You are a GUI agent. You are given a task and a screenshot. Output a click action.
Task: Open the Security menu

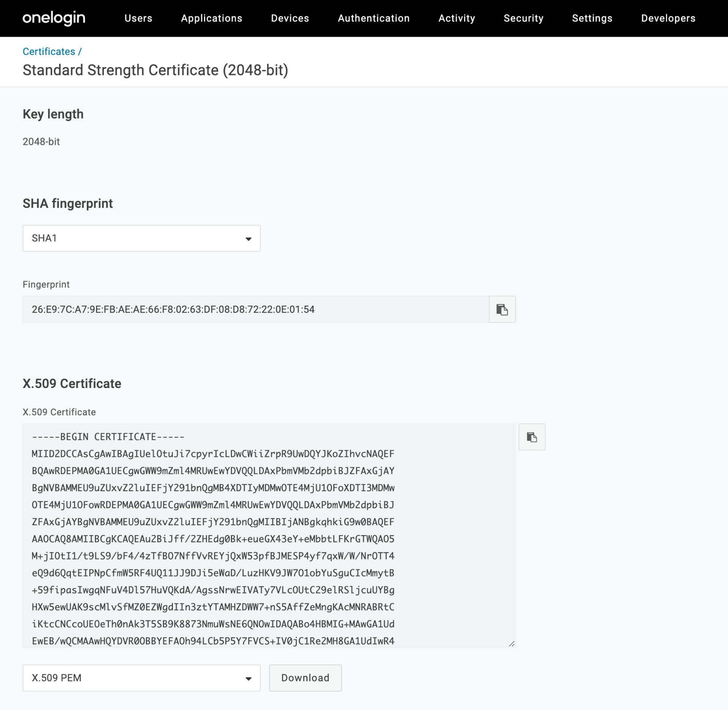[x=524, y=18]
